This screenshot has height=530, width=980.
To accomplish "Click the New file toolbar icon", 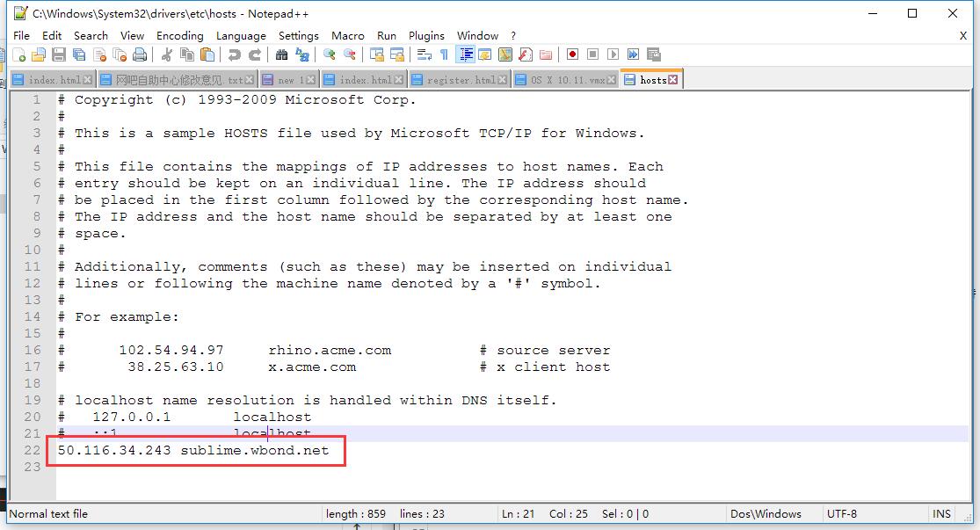I will point(19,54).
